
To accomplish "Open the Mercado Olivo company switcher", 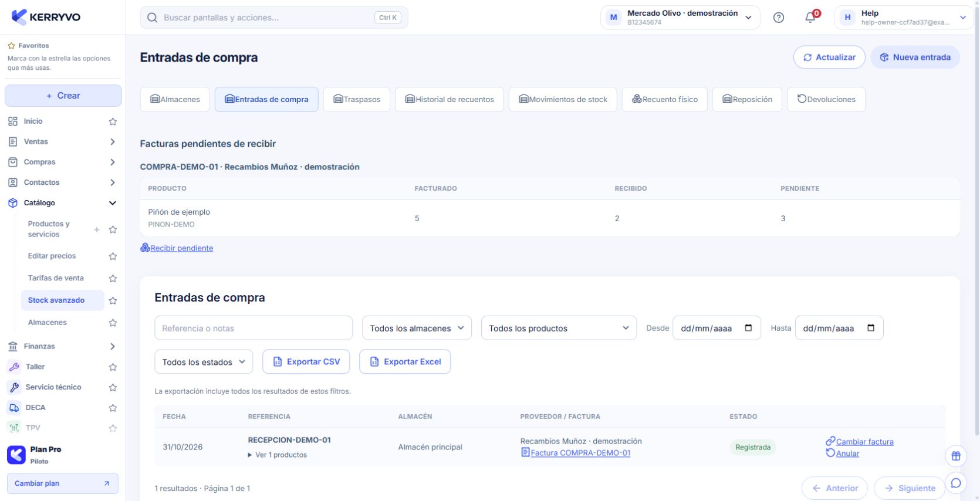I will pos(680,18).
